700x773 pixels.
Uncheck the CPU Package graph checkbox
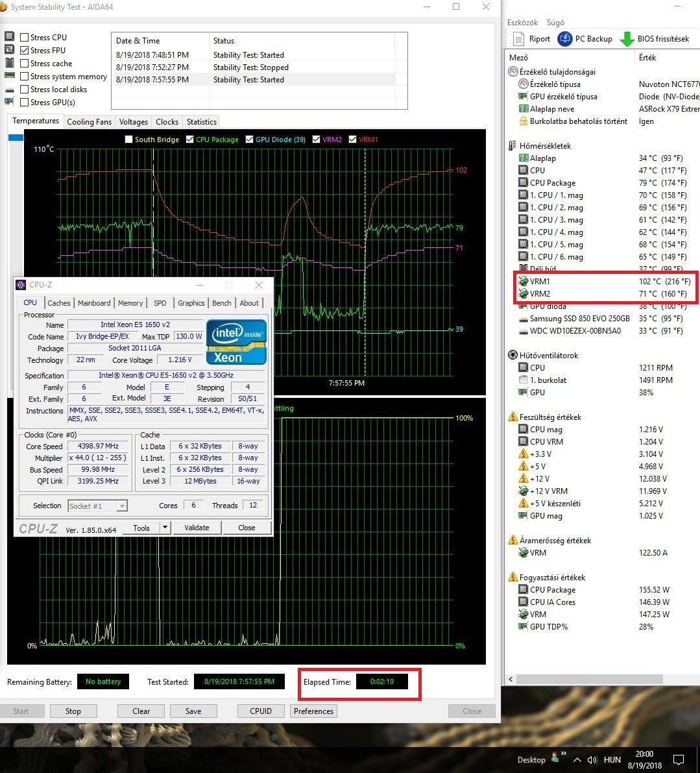[189, 140]
